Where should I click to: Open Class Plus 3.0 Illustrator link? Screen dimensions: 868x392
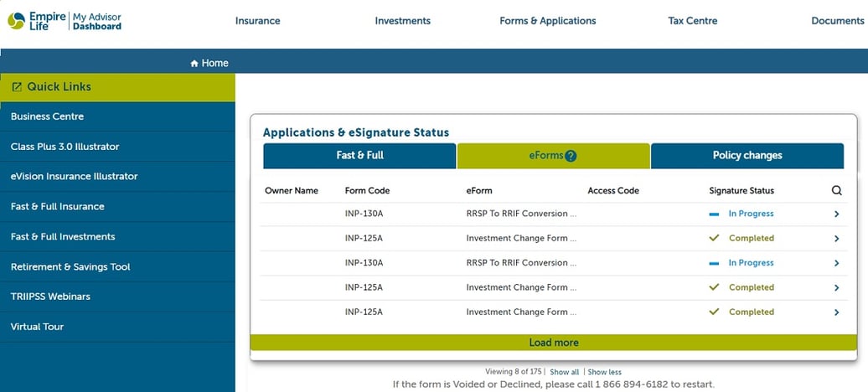(x=117, y=147)
